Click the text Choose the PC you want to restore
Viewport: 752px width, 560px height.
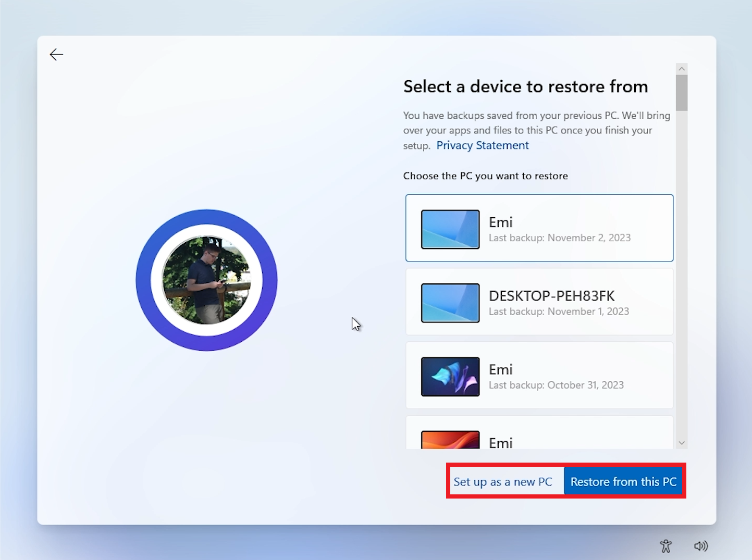tap(485, 176)
